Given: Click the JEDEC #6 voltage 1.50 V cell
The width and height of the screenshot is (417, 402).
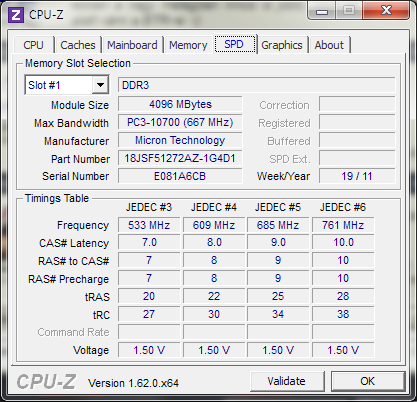Looking at the screenshot, I should coord(343,350).
